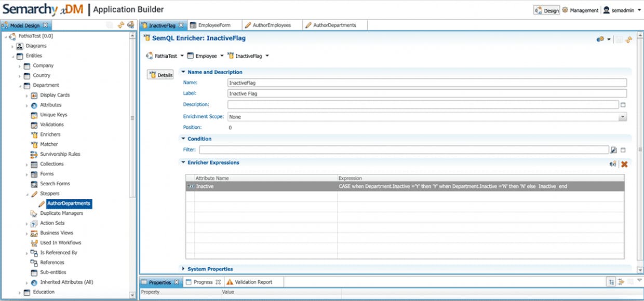Image resolution: width=644 pixels, height=301 pixels.
Task: Collapse the Enricher Expressions section
Action: [183, 162]
